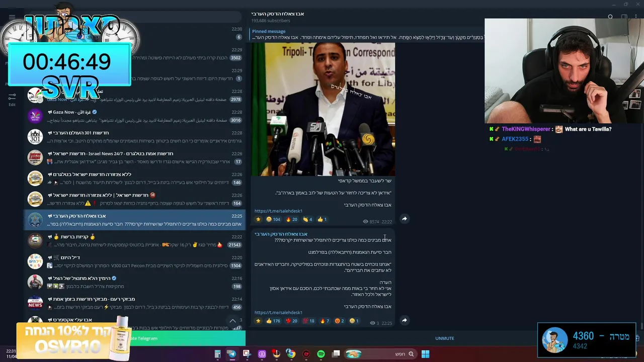Open ללא צנזורה חדשות ישראל בטלגרם chat
The width and height of the screenshot is (644, 362).
[135, 178]
